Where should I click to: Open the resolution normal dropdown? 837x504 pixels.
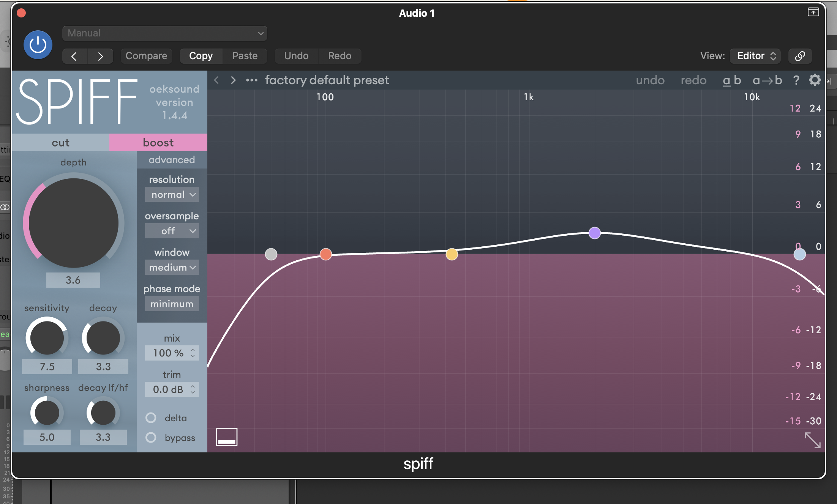point(172,195)
